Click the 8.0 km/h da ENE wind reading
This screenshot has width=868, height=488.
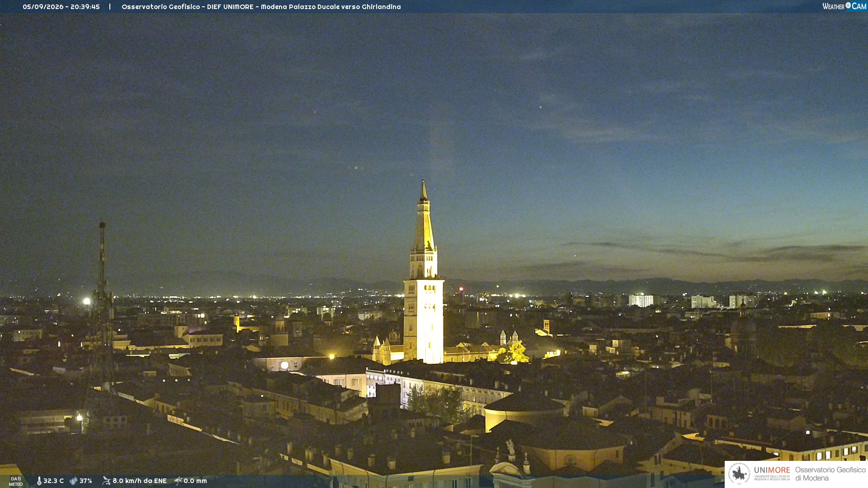(139, 481)
